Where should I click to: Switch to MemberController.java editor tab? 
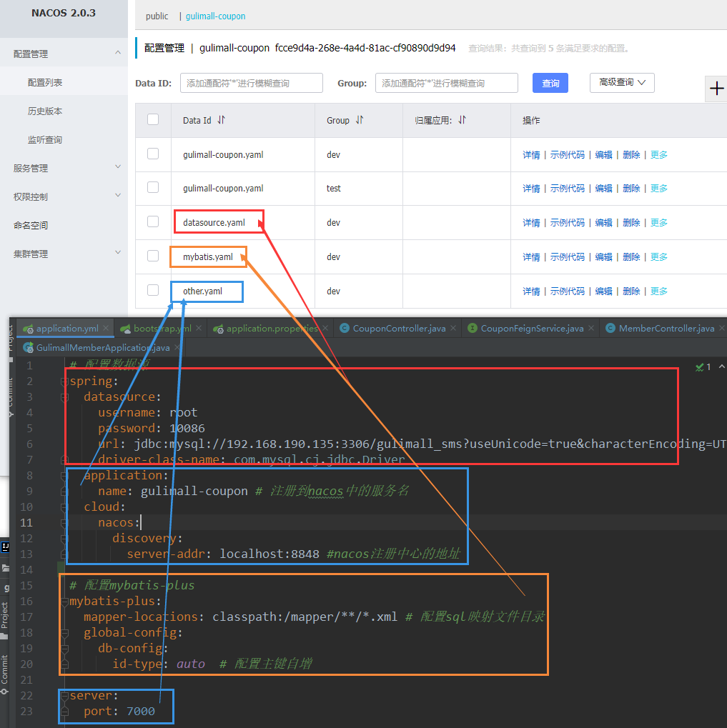(666, 328)
